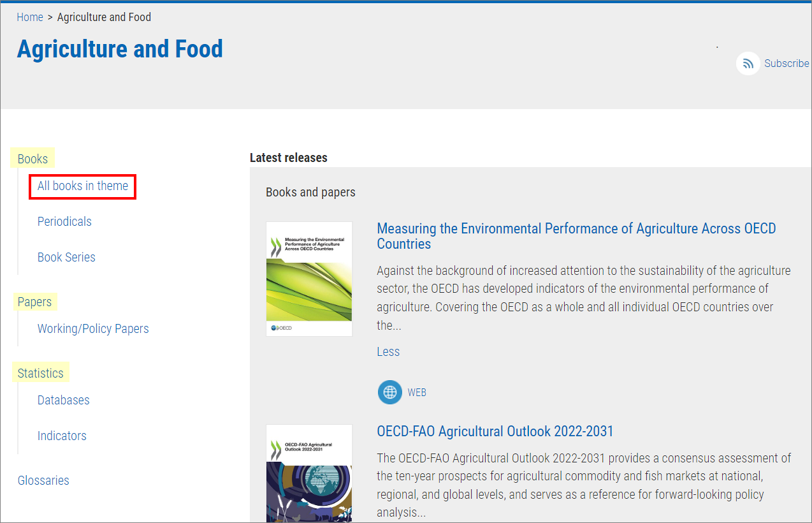Open All books in theme
Screen dimensions: 812x523
coord(83,186)
